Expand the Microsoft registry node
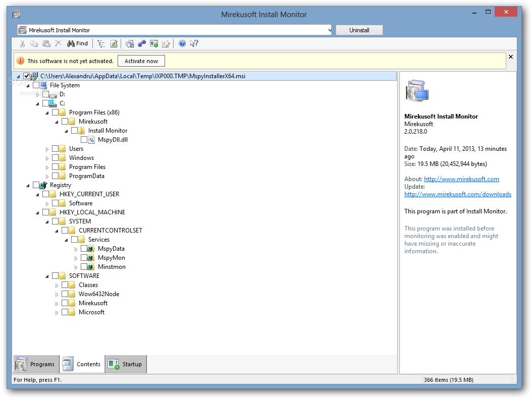The height and width of the screenshot is (399, 532). point(57,313)
